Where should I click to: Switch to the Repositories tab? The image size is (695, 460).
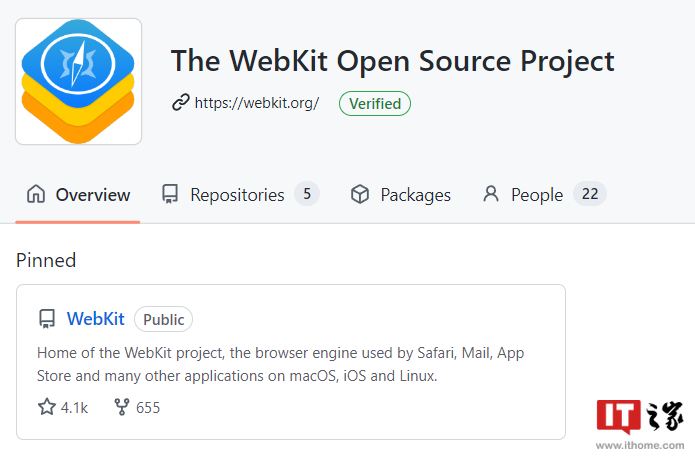(x=237, y=195)
